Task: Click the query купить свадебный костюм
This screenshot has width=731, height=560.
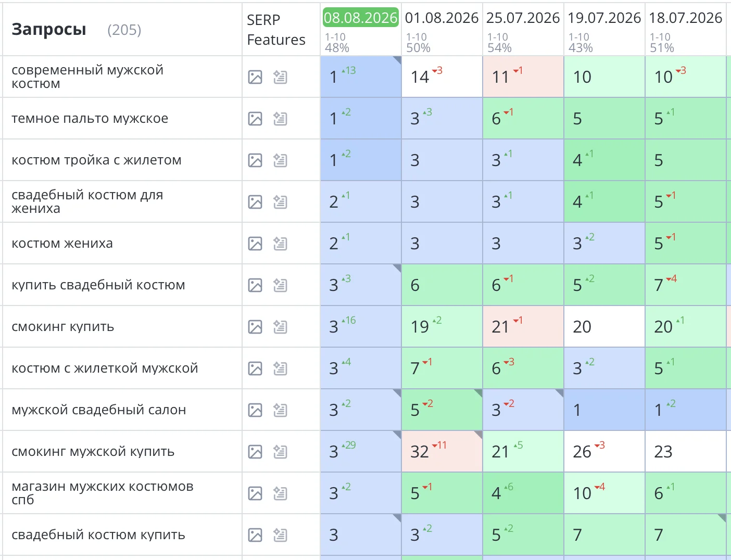Action: pyautogui.click(x=98, y=285)
